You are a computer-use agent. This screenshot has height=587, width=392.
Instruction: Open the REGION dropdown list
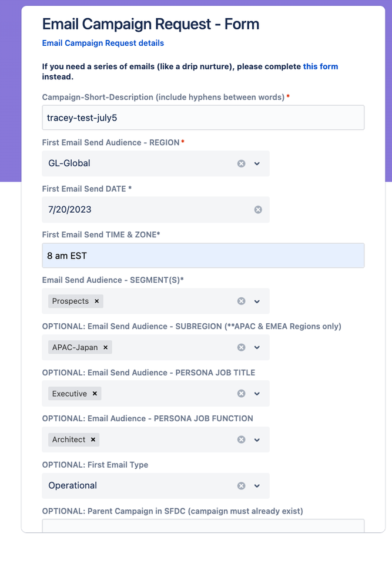pos(257,163)
